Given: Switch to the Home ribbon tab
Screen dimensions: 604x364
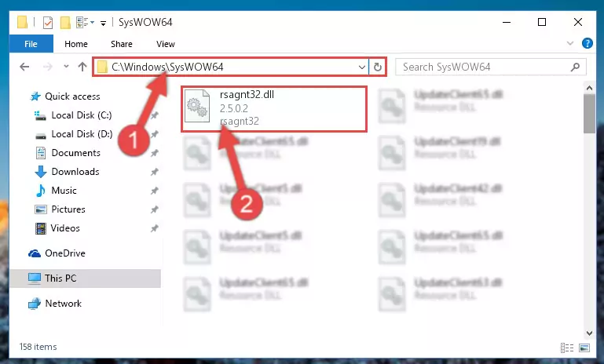Looking at the screenshot, I should click(76, 44).
